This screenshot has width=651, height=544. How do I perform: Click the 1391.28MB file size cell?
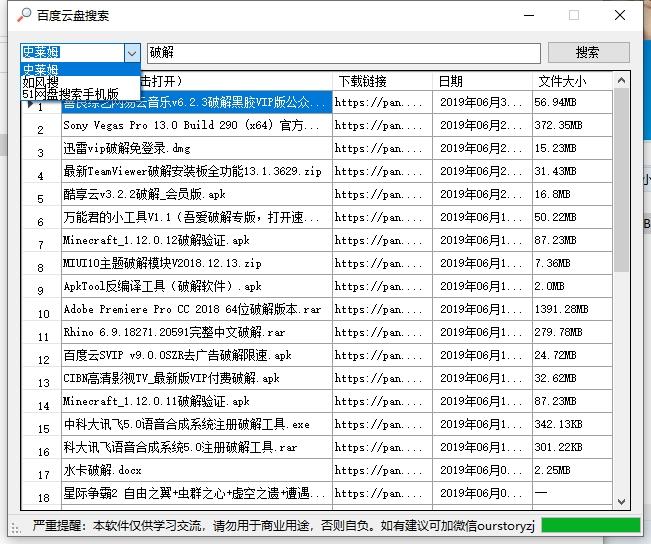[573, 309]
